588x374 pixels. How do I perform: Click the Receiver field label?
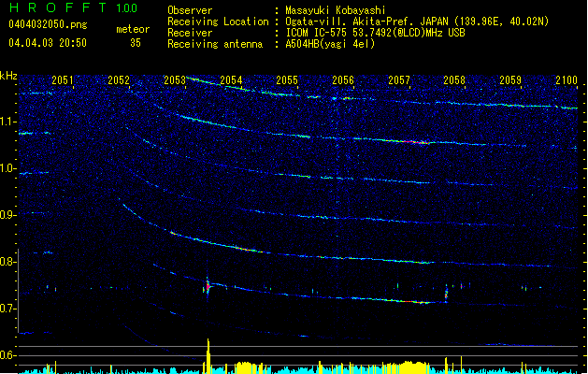(x=190, y=33)
